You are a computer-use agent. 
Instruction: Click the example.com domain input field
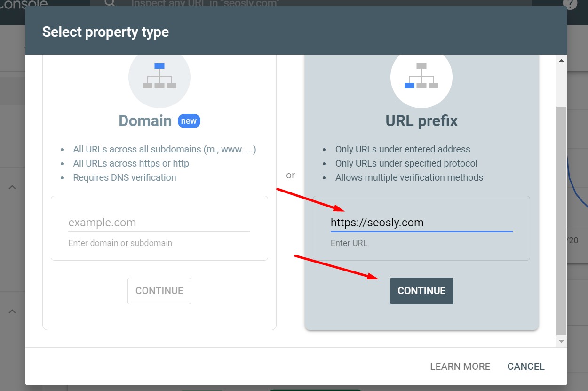(x=159, y=222)
